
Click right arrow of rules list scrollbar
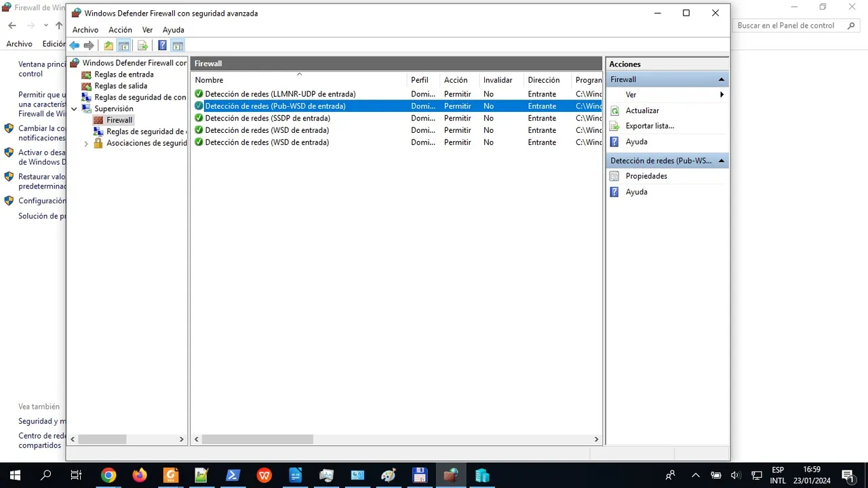pyautogui.click(x=596, y=439)
